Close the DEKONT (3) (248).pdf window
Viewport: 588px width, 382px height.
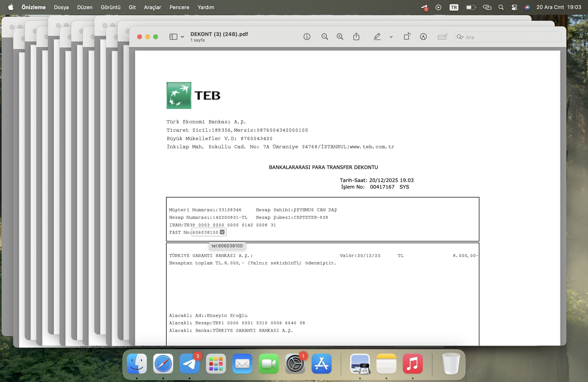pos(140,37)
